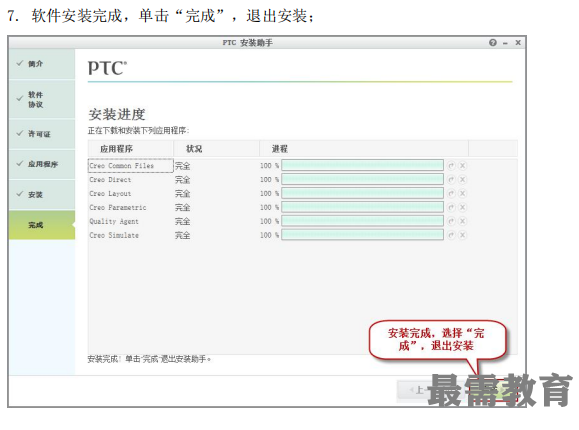Click 100 % value for Creo Layout

[269, 193]
